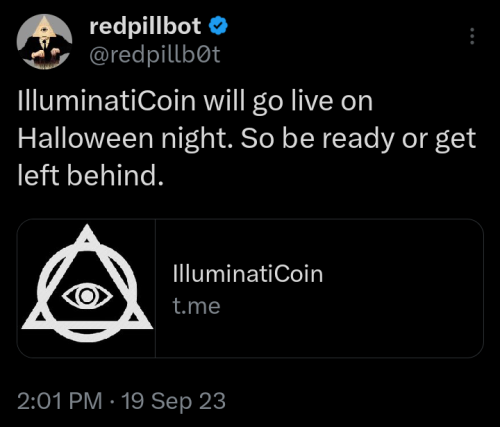Open the redpillbot display name profile link

pyautogui.click(x=145, y=26)
